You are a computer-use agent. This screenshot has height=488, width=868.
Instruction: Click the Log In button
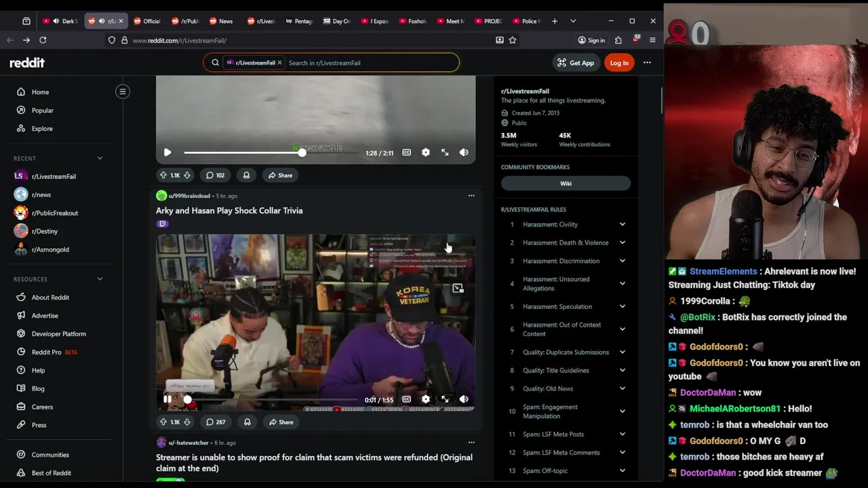(619, 62)
